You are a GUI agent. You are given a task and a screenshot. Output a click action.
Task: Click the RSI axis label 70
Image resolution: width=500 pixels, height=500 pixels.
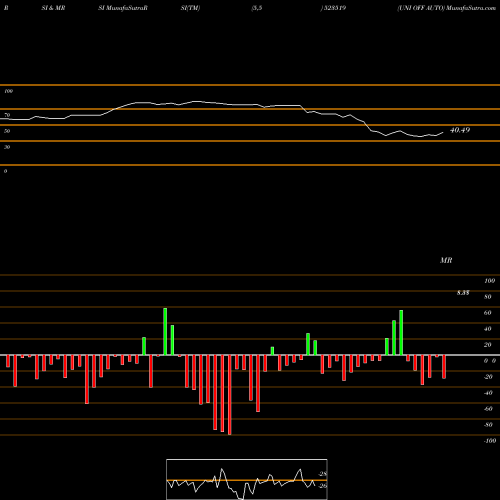7,115
